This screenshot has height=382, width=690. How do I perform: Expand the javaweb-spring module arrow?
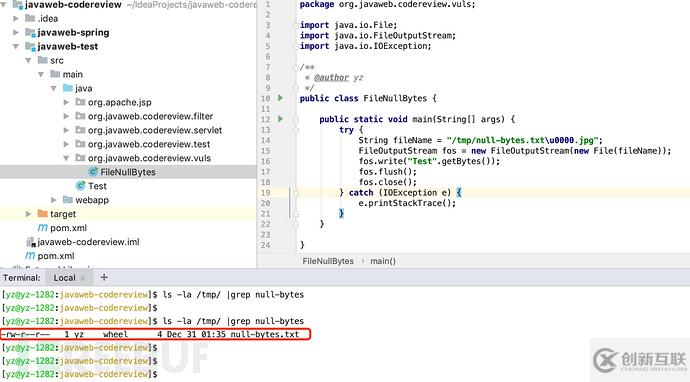pyautogui.click(x=16, y=33)
